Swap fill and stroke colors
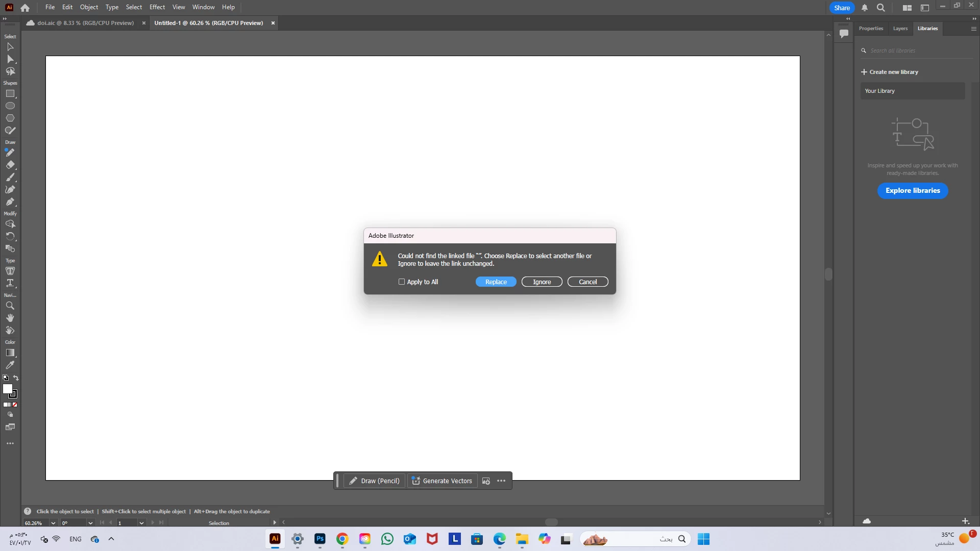This screenshot has width=980, height=551. [x=16, y=378]
